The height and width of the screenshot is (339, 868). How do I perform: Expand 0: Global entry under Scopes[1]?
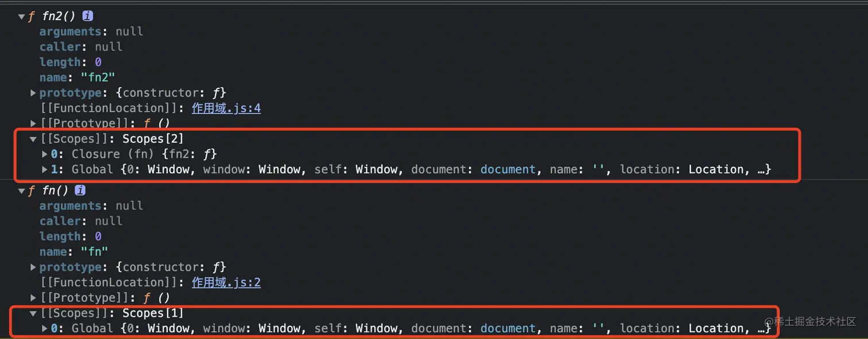[45, 328]
